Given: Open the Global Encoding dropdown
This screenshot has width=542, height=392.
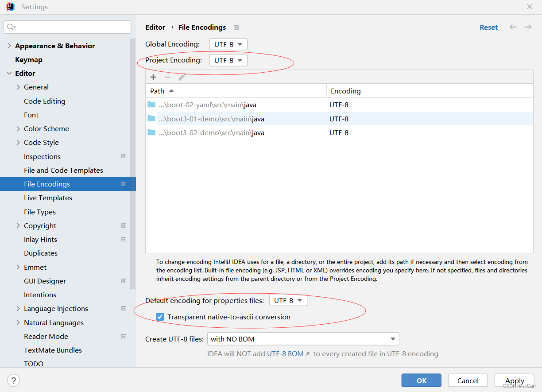Looking at the screenshot, I should (228, 44).
